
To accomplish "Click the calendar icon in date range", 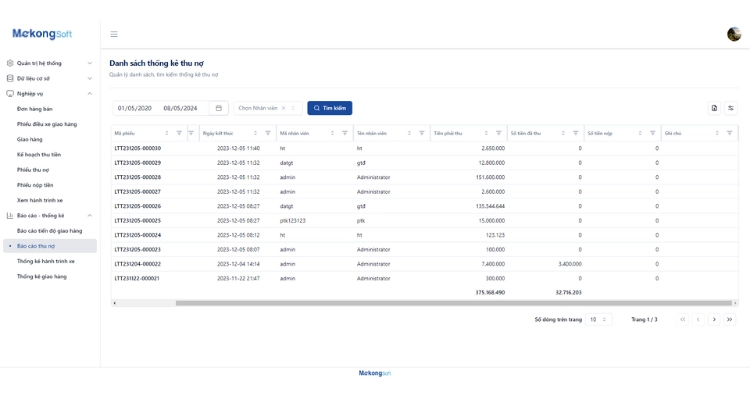I will tap(219, 108).
